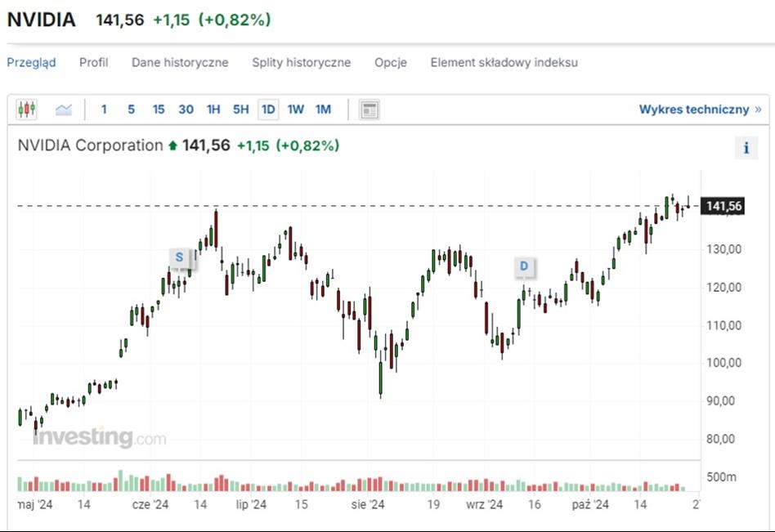Click the 130,00 price axis label
775x532 pixels.
(723, 249)
